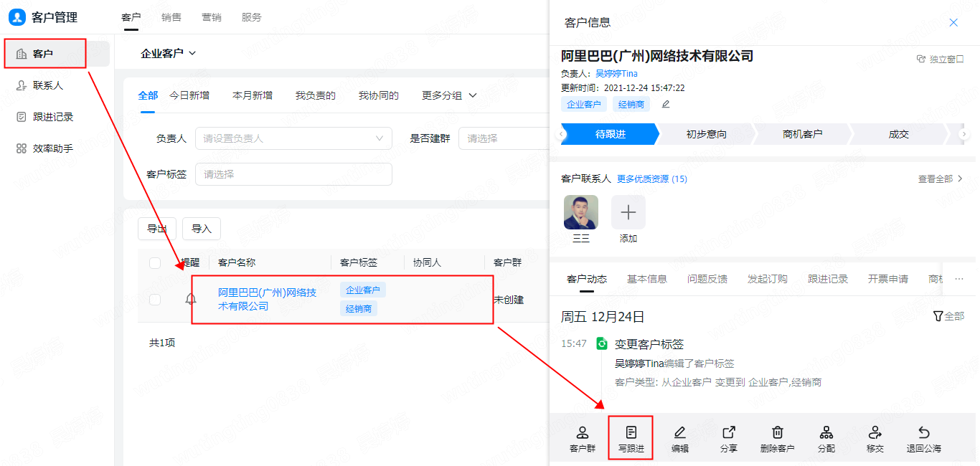Viewport: 980px width, 466px height.
Task: Set stage to 商机客户
Action: click(803, 134)
